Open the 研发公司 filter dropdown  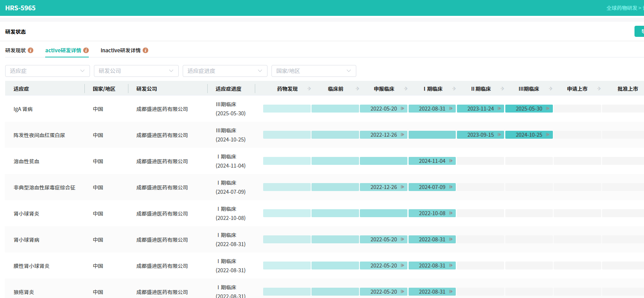(x=136, y=71)
